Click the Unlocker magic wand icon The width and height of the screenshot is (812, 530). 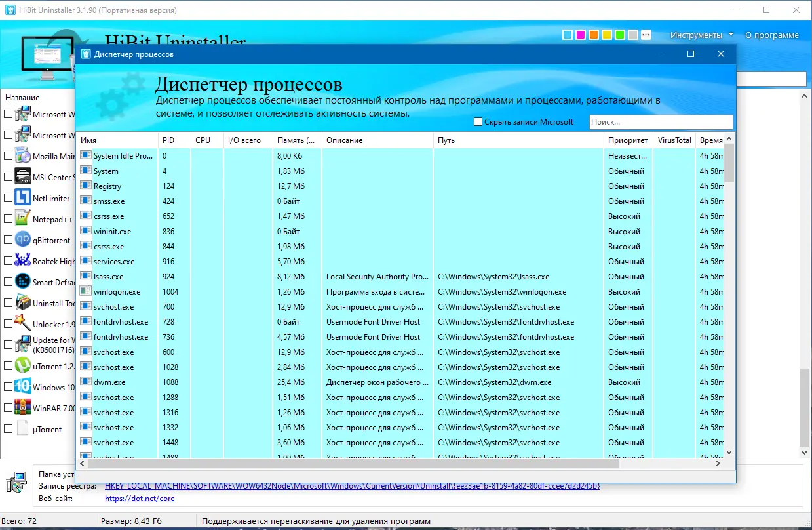[23, 323]
